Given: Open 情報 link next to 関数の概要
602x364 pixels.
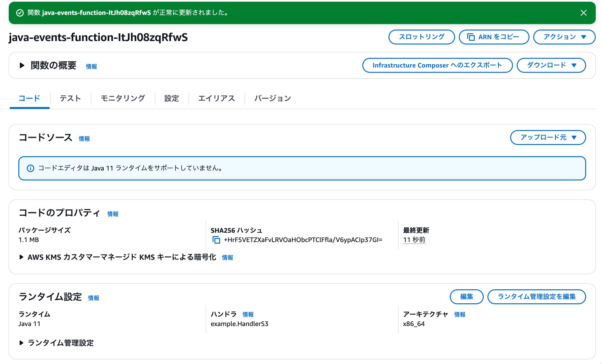Looking at the screenshot, I should (x=92, y=67).
